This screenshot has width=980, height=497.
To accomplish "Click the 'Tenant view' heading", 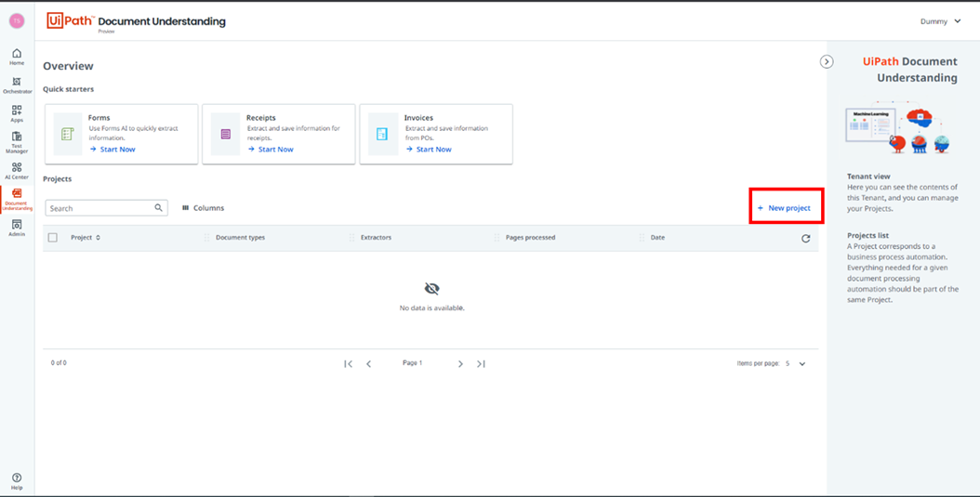I will tap(868, 177).
